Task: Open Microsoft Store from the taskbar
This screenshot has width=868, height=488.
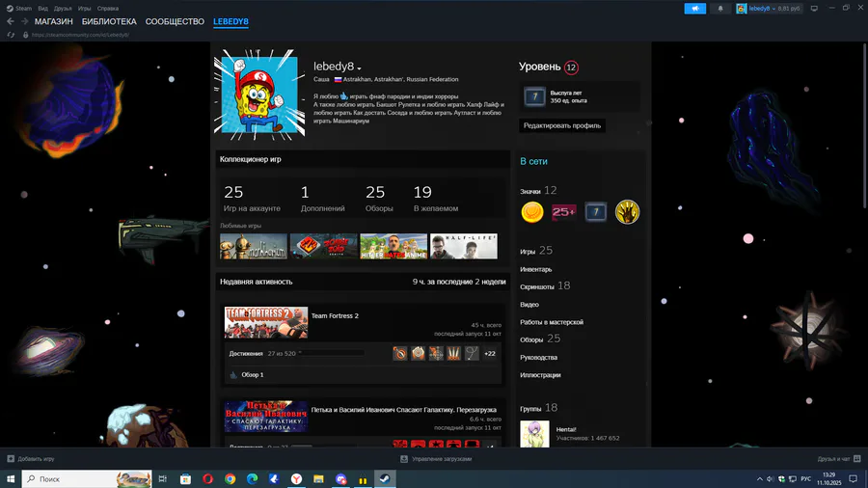Action: tap(185, 478)
